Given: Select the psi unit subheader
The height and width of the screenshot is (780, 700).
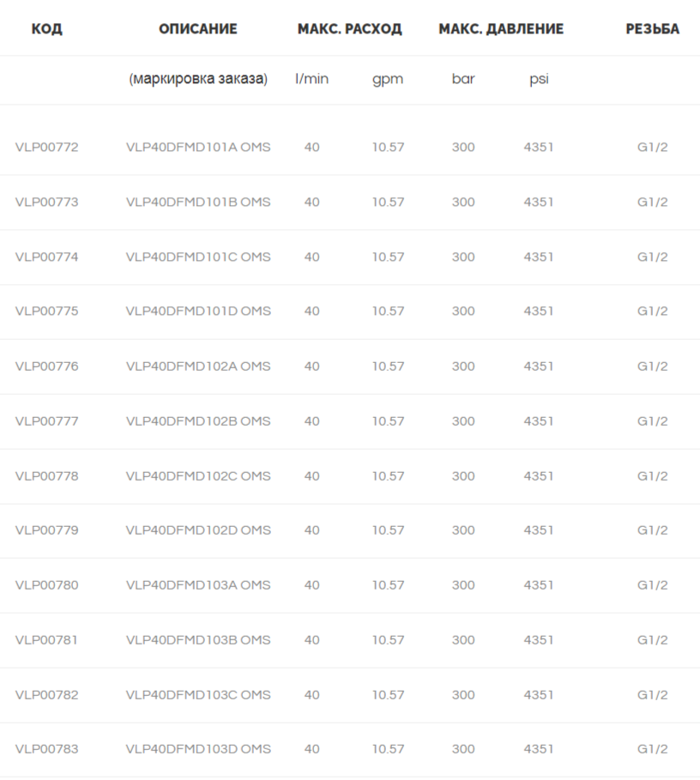Looking at the screenshot, I should click(539, 80).
